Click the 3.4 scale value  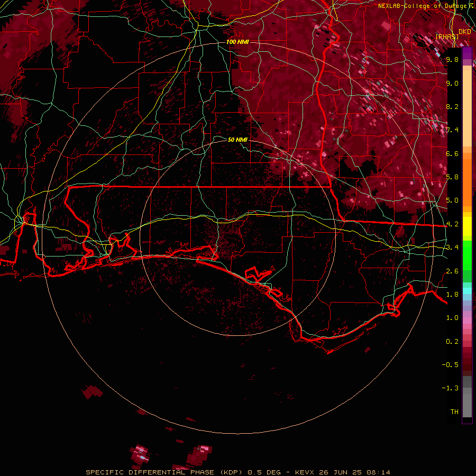click(x=452, y=248)
